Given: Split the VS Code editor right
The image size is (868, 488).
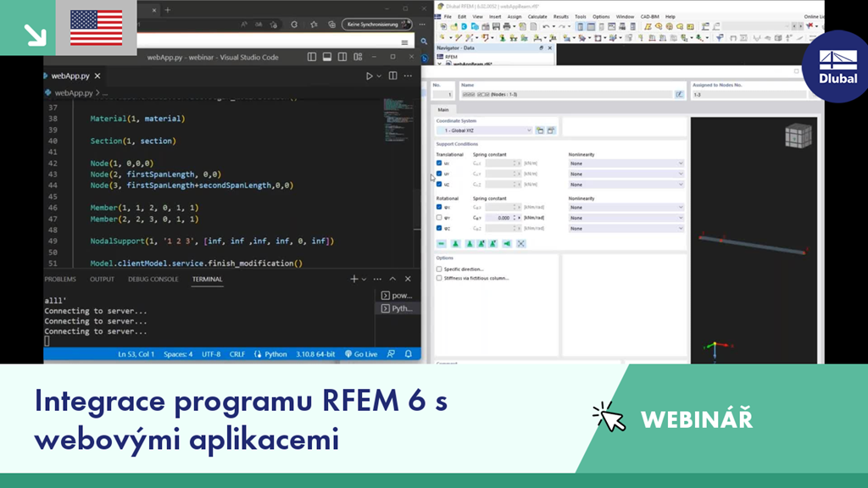Looking at the screenshot, I should [x=392, y=75].
